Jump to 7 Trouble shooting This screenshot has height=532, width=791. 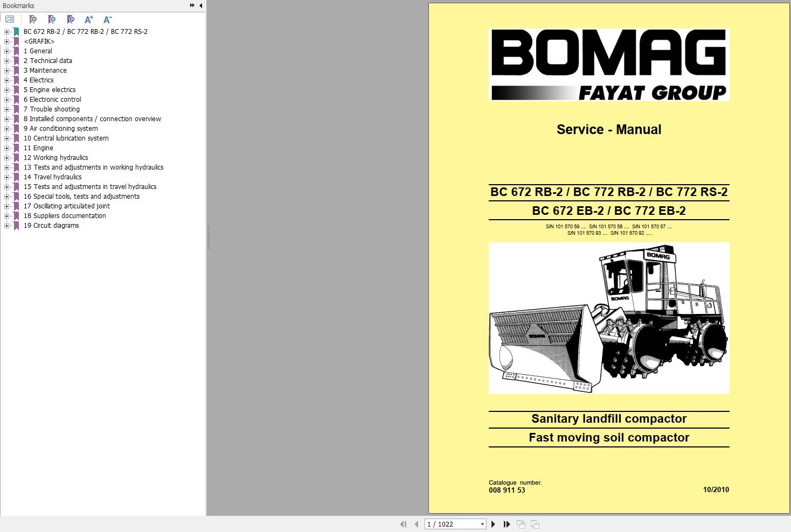pyautogui.click(x=52, y=109)
